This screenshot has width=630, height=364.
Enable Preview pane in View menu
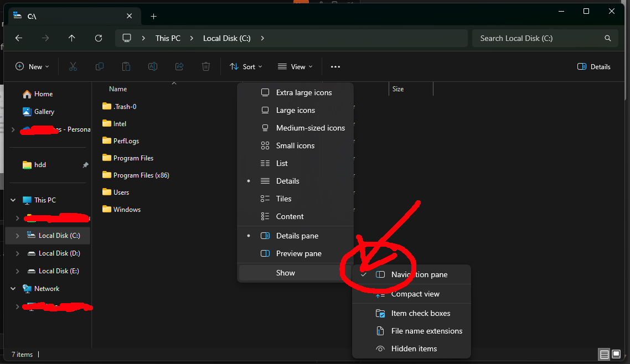coord(295,253)
